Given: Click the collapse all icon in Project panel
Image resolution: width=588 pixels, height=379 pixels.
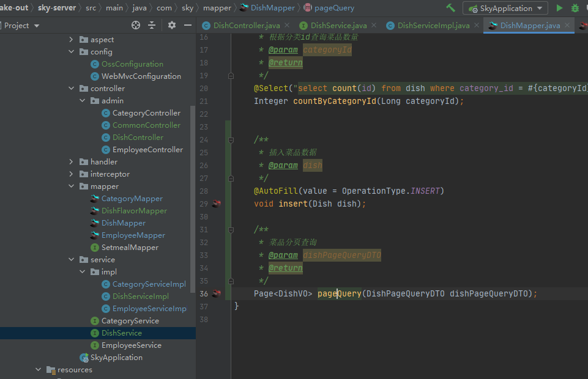Looking at the screenshot, I should pos(152,25).
